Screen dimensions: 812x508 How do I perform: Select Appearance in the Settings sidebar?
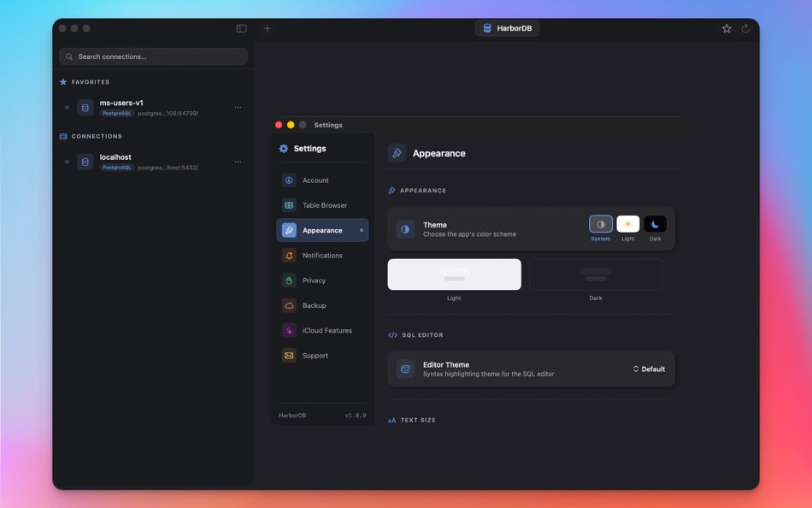pyautogui.click(x=322, y=230)
